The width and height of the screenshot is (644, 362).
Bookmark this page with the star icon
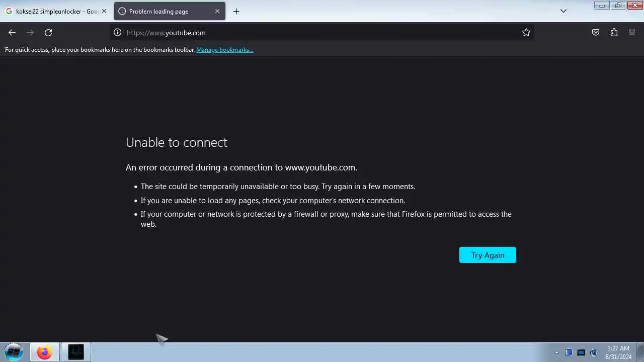[526, 33]
